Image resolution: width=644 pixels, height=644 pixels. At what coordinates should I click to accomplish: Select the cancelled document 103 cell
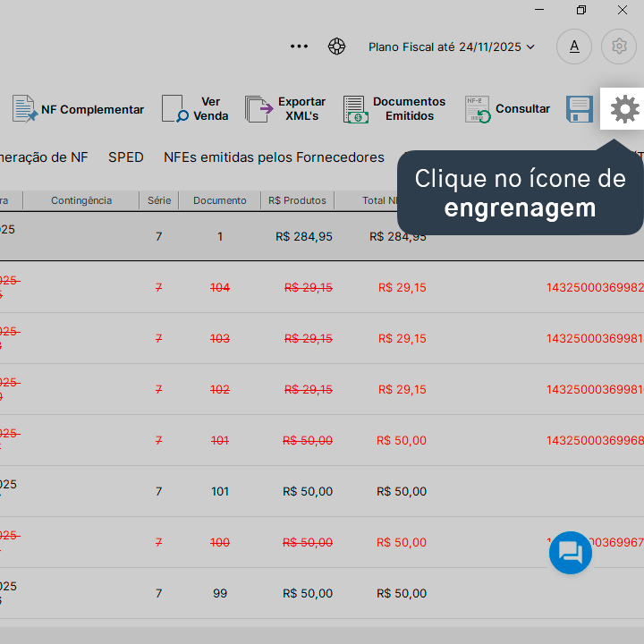tap(220, 338)
